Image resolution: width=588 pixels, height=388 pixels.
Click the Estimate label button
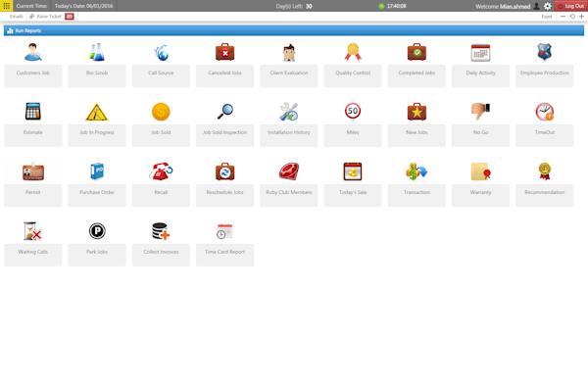pyautogui.click(x=33, y=136)
